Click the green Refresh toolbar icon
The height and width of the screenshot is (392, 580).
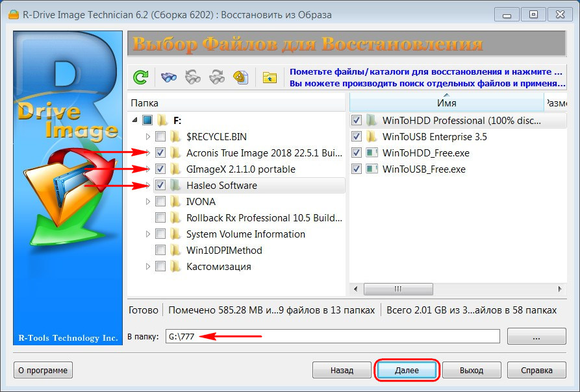[x=140, y=77]
